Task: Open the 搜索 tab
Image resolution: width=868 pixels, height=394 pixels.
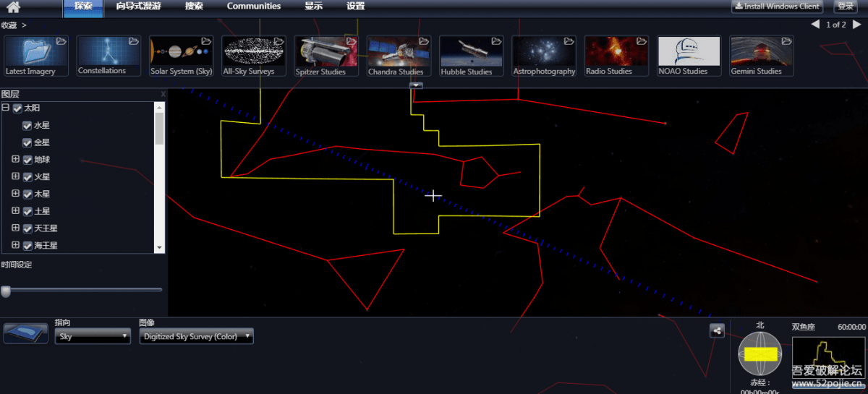Action: pyautogui.click(x=194, y=7)
